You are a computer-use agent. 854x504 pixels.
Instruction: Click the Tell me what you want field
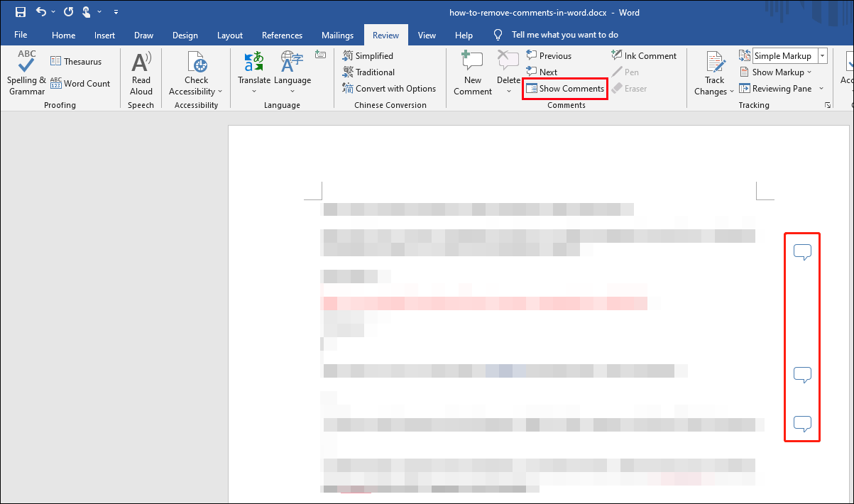point(564,35)
